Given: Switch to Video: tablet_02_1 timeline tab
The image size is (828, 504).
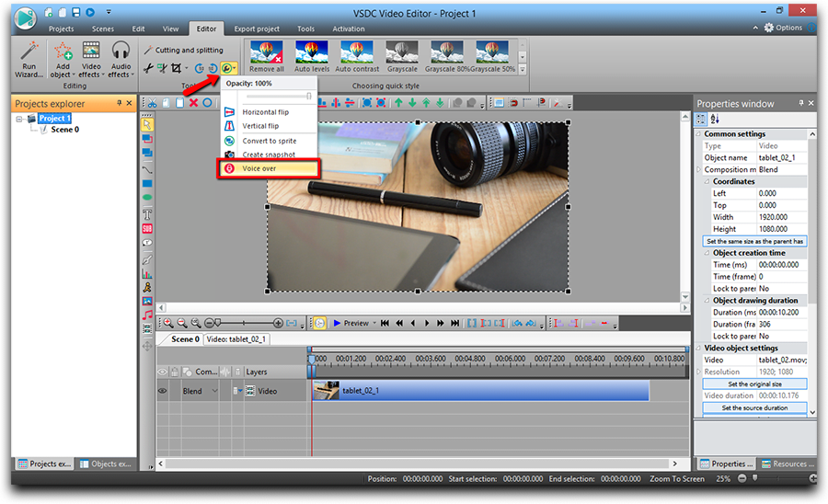Looking at the screenshot, I should [236, 339].
